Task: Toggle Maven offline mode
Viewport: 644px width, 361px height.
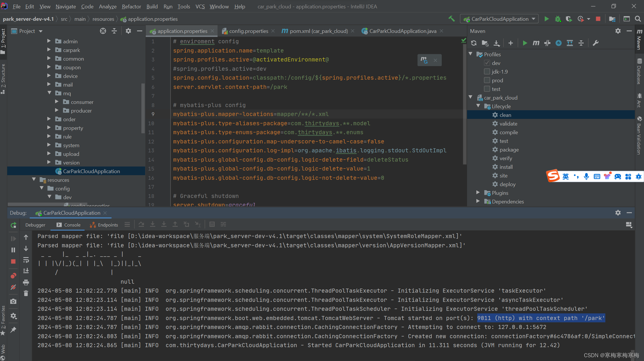Action: (x=559, y=43)
